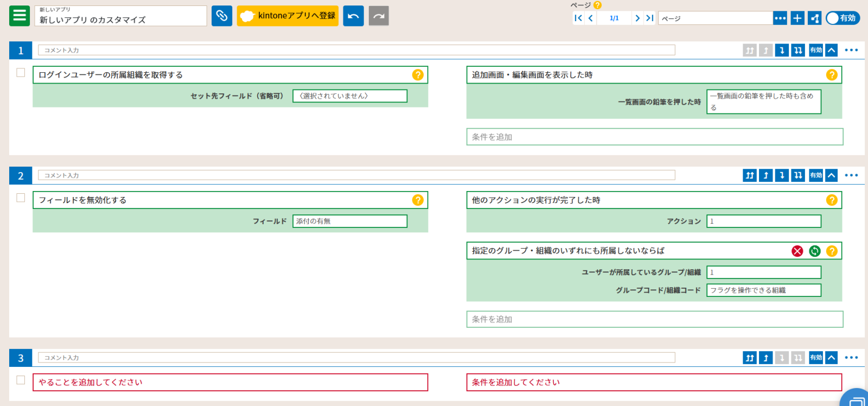Click kintoneアプリへ登録 button
Screen dimensions: 868x406
pyautogui.click(x=288, y=16)
